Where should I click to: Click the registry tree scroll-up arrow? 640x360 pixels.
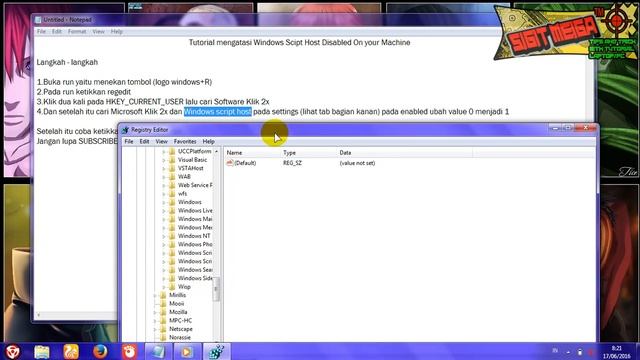pos(216,151)
